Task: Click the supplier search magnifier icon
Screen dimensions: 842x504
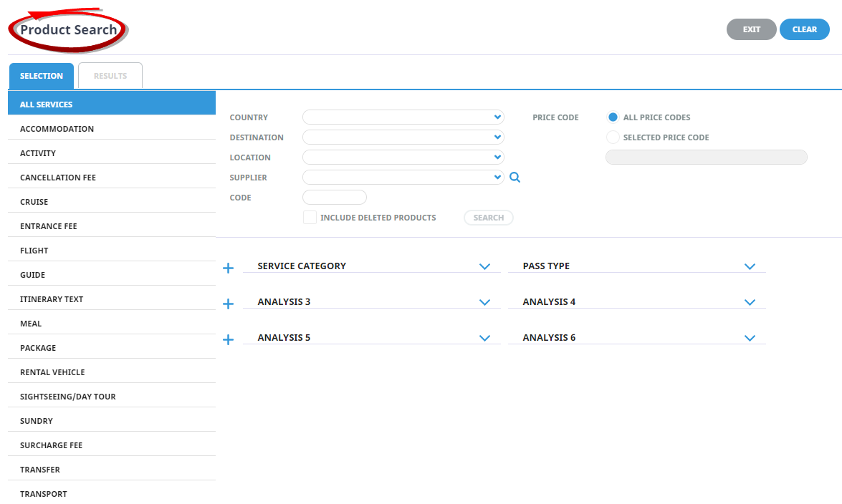Action: 515,178
